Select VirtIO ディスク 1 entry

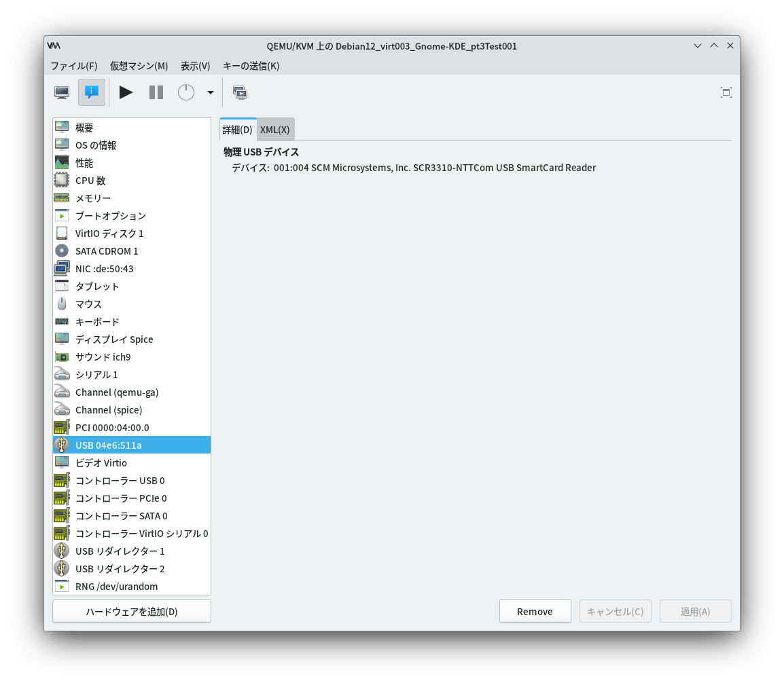[x=132, y=234]
